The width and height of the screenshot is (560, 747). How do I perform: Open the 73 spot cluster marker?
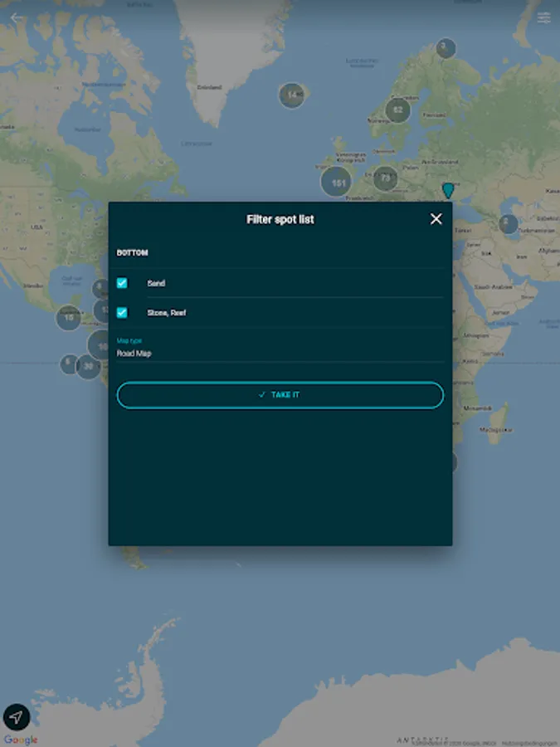coord(385,178)
